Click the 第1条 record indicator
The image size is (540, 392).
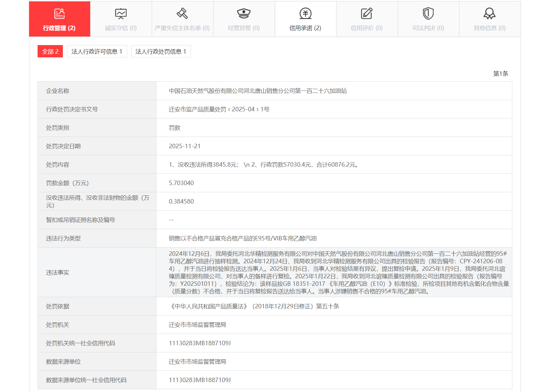pos(500,74)
